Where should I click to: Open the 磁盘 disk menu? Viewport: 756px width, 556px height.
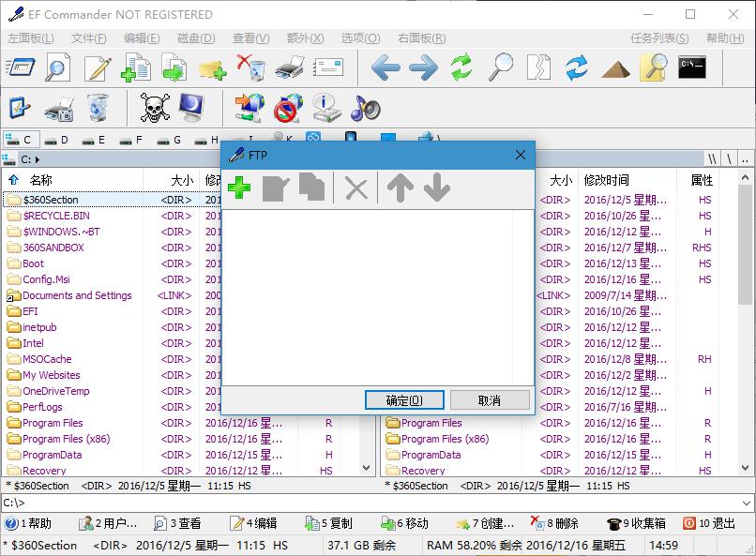click(199, 38)
